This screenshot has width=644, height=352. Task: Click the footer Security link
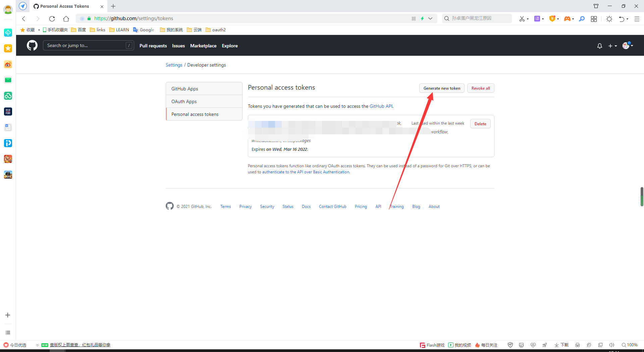point(267,207)
